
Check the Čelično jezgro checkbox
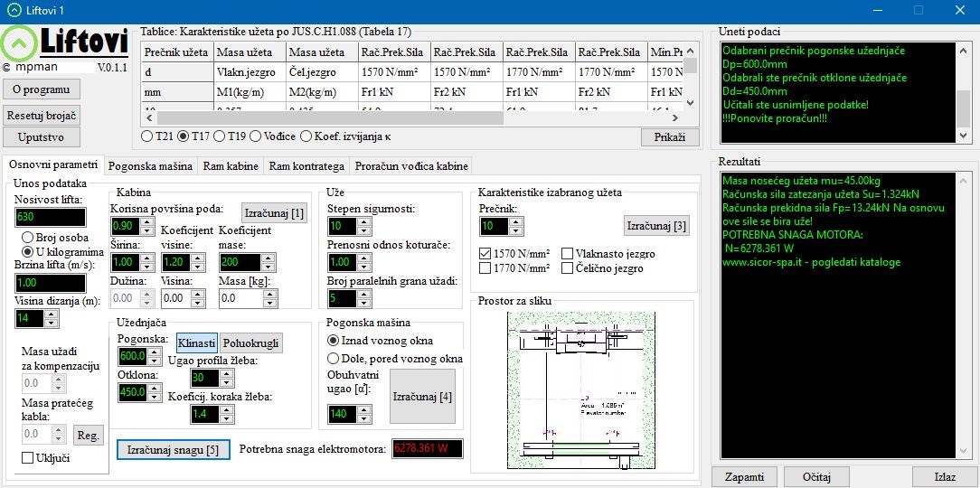click(568, 268)
